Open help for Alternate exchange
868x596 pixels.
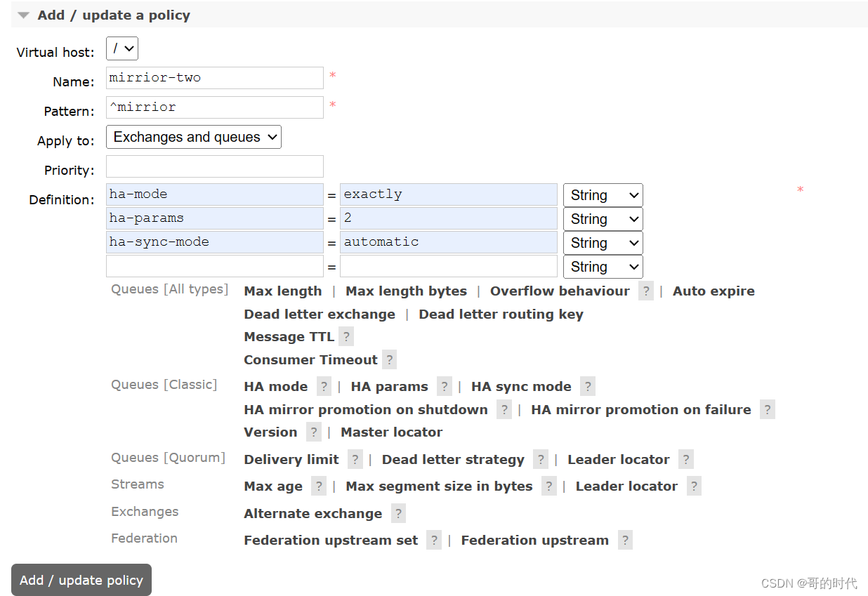point(398,514)
